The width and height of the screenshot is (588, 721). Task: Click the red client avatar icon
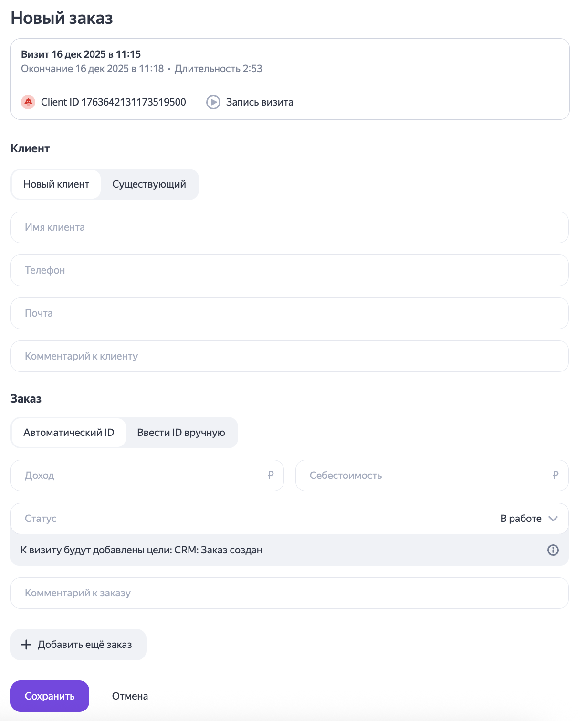[28, 102]
